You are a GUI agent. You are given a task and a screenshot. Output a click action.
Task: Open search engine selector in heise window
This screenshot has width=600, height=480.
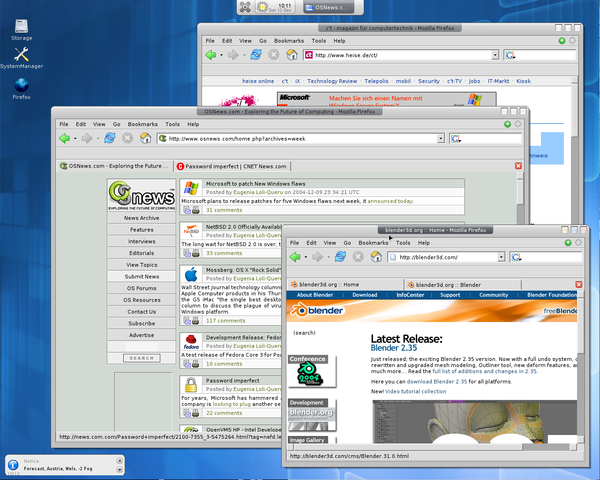coord(510,56)
